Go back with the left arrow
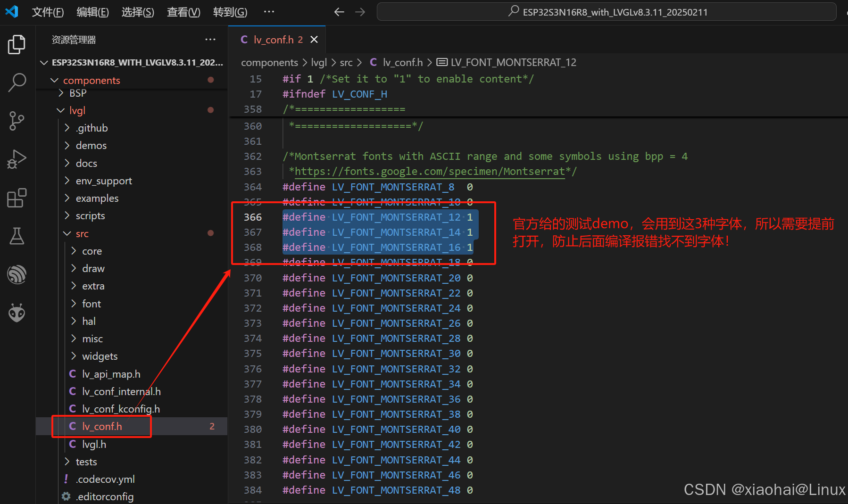 pos(339,12)
